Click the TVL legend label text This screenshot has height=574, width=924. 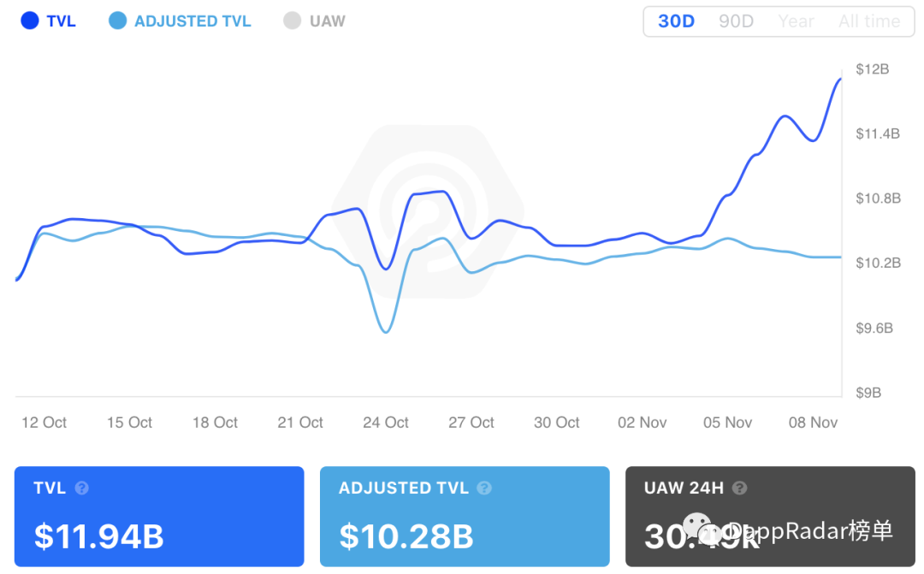(x=62, y=21)
